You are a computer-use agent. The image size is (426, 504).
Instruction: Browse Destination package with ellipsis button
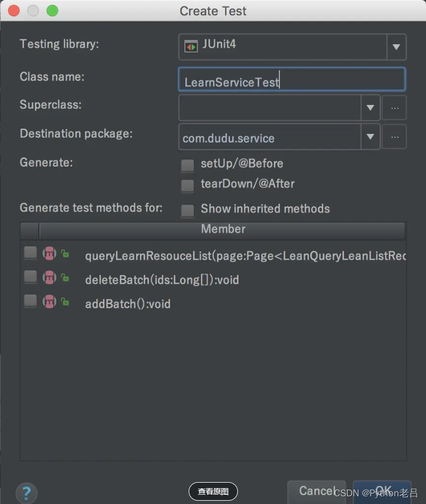click(394, 137)
